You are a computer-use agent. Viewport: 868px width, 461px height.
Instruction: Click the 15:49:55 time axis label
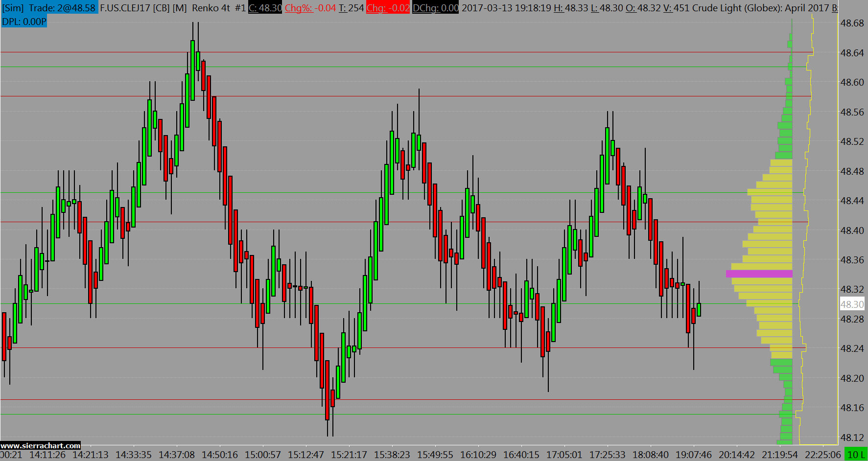point(435,455)
